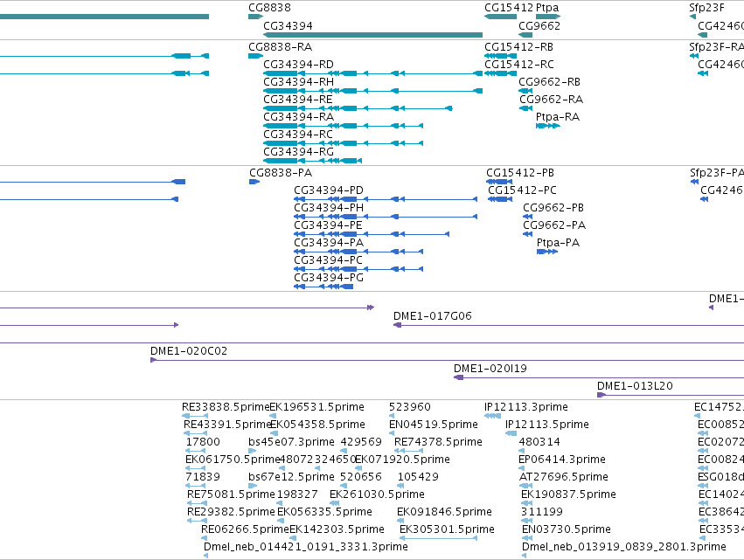Click the CG9662-RA transcript label
Viewport: 744px width, 560px height.
(552, 100)
